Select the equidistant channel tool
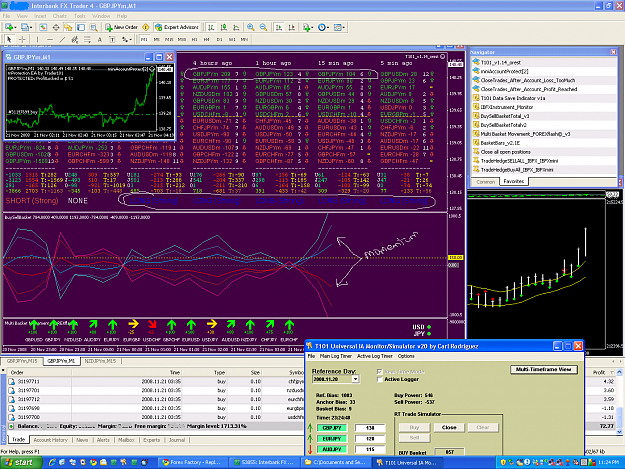625x469 pixels. pos(75,39)
